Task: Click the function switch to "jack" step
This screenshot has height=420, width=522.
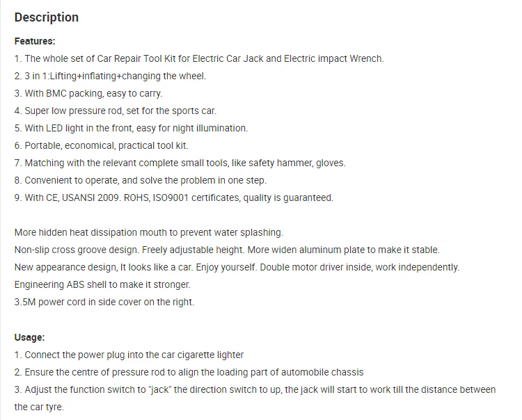Action: (x=255, y=390)
